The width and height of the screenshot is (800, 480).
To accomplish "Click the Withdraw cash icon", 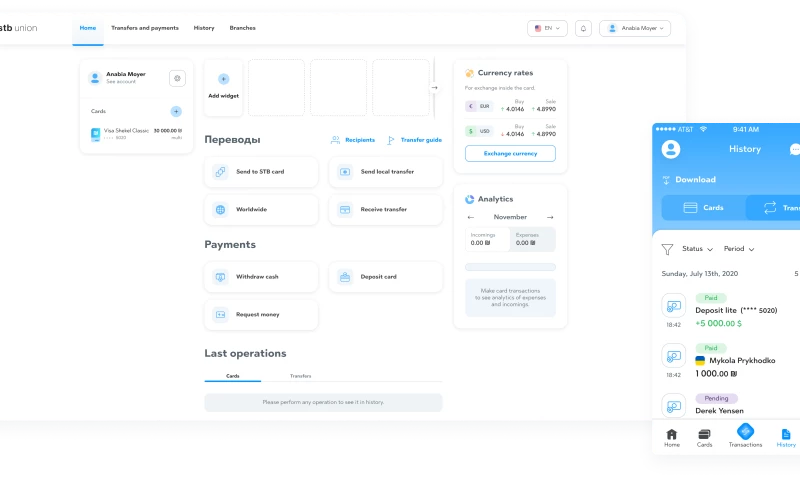I will 220,277.
